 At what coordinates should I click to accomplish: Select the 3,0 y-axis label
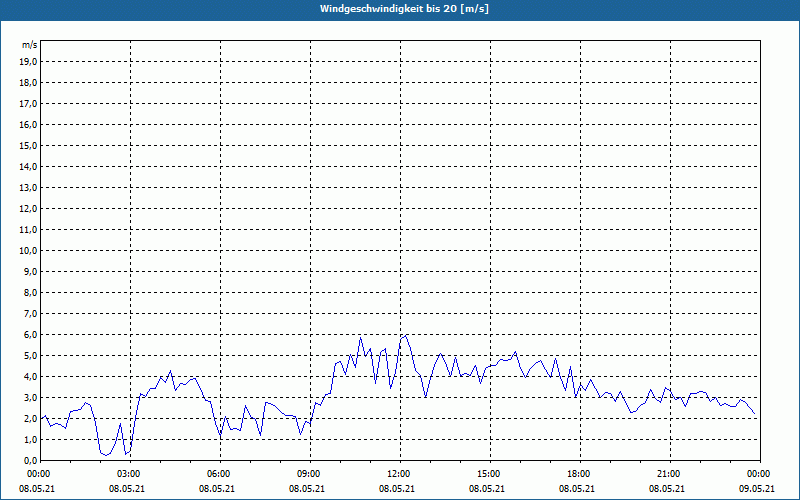pos(30,397)
